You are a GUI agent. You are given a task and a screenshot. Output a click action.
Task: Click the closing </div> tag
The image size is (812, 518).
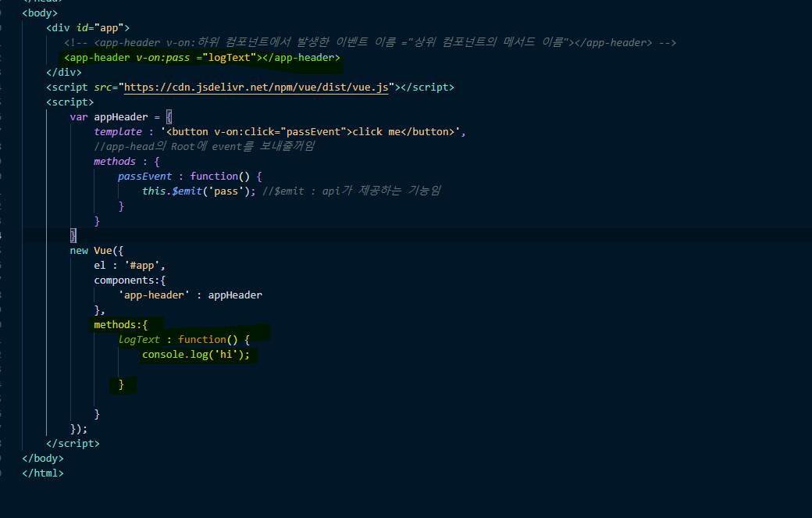click(x=64, y=73)
